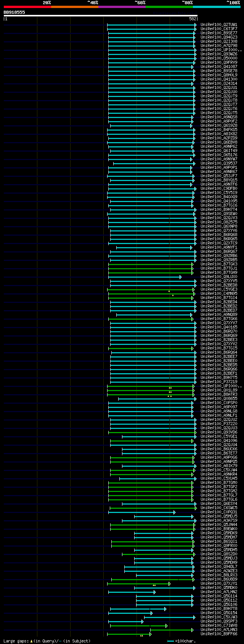The image size is (244, 644).
Task: Click the orange ~40% identity legend segment
Action: coord(74,7)
